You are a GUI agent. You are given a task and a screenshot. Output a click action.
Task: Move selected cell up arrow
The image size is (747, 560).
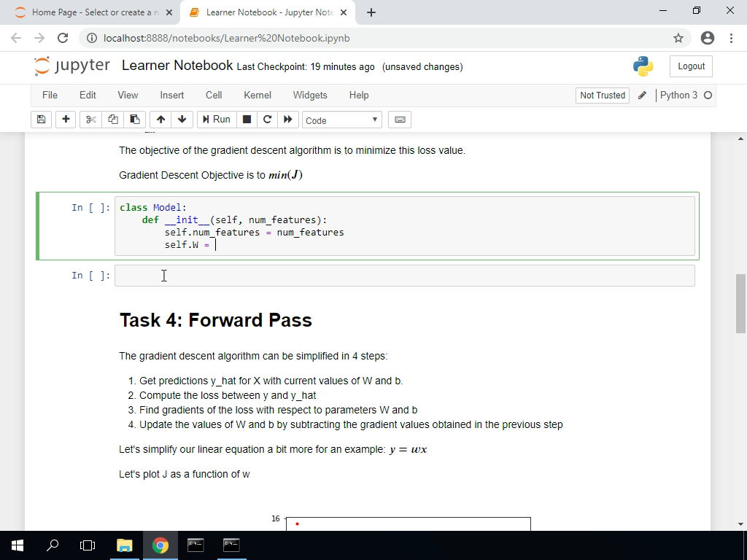click(160, 120)
